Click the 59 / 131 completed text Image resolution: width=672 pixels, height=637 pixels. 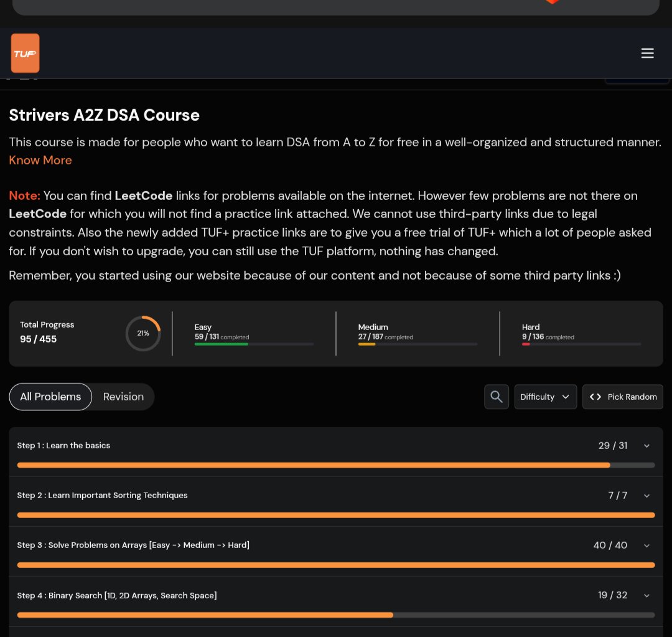click(222, 337)
